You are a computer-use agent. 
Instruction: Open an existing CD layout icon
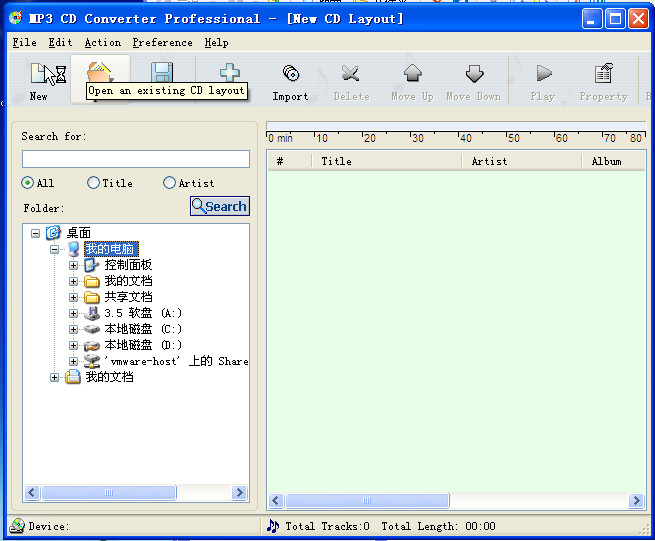99,72
